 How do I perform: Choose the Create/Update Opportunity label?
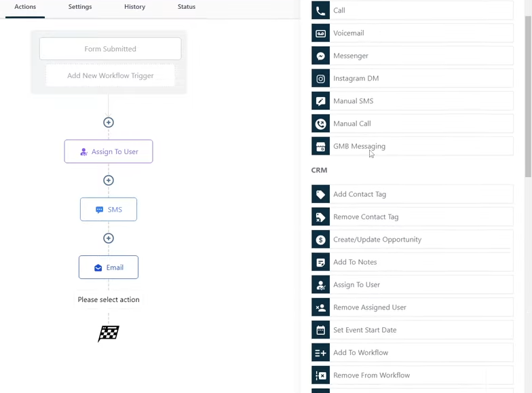point(377,240)
